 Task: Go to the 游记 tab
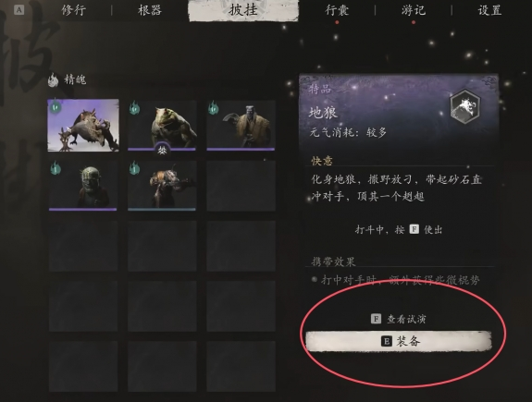[x=413, y=10]
